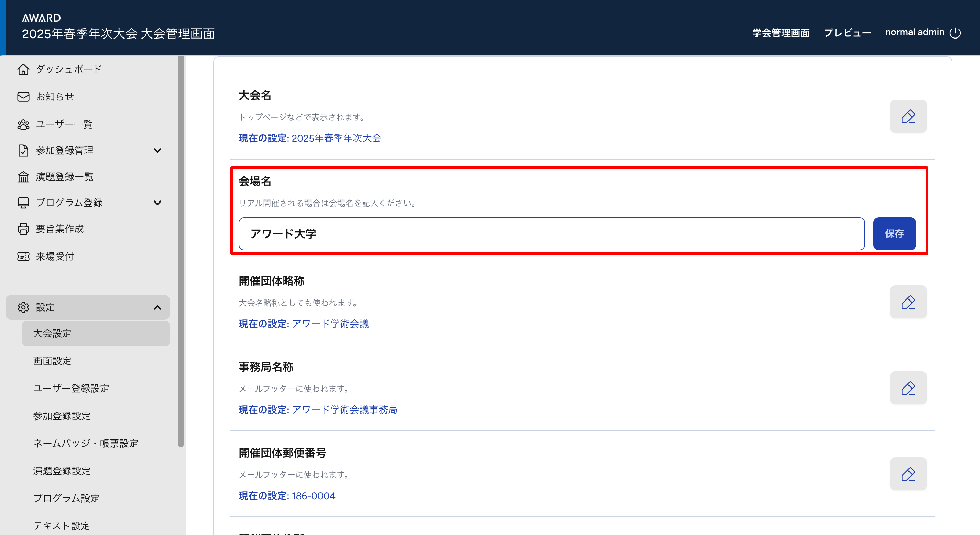Click the house icon for ダッシュボード
Screen dimensions: 980x535
pos(23,69)
